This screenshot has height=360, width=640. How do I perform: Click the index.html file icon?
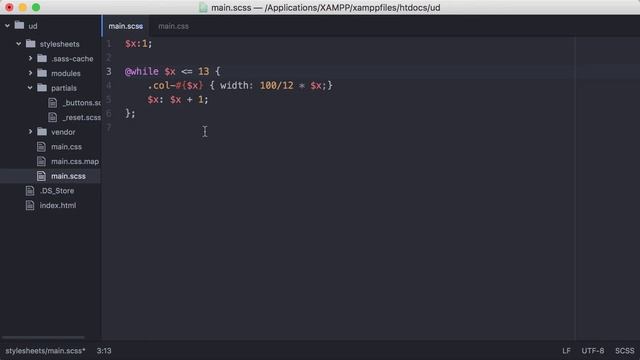pos(30,205)
